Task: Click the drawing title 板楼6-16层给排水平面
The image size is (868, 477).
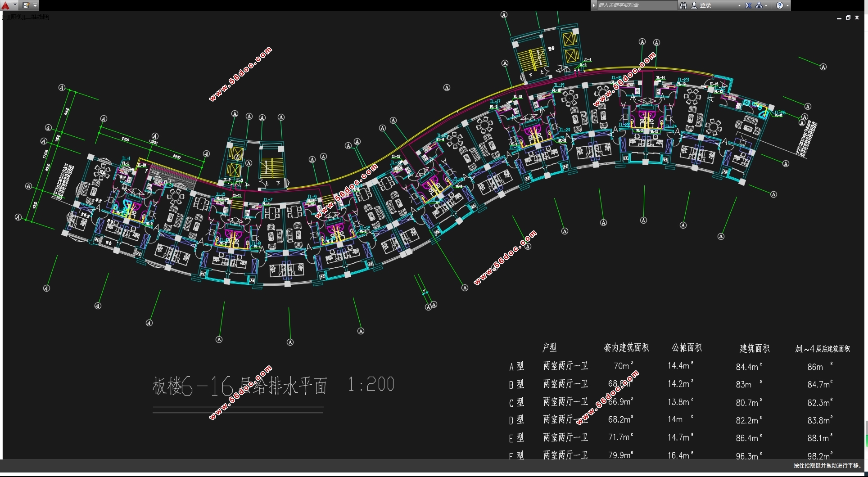Action: pyautogui.click(x=240, y=386)
